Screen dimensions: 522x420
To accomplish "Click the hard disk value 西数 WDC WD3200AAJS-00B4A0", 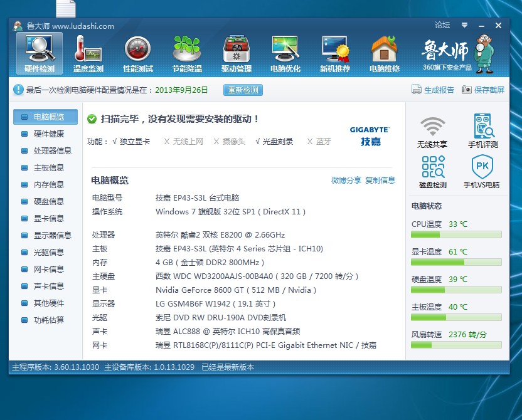I will (257, 276).
